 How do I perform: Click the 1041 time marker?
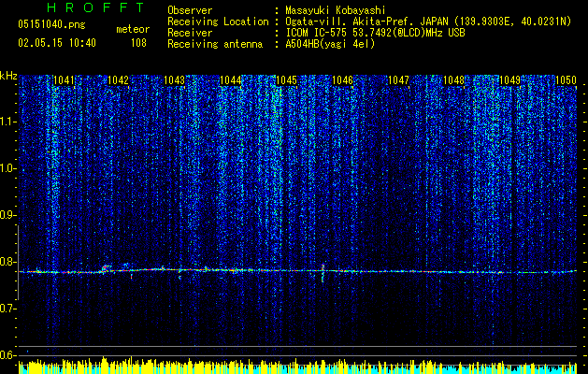pyautogui.click(x=64, y=80)
